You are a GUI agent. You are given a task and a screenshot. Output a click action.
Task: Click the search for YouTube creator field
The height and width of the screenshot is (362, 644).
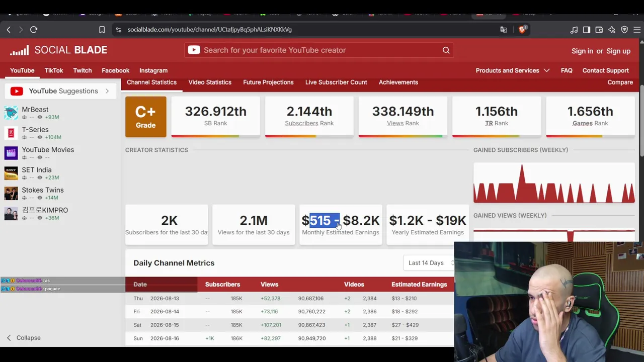point(319,50)
